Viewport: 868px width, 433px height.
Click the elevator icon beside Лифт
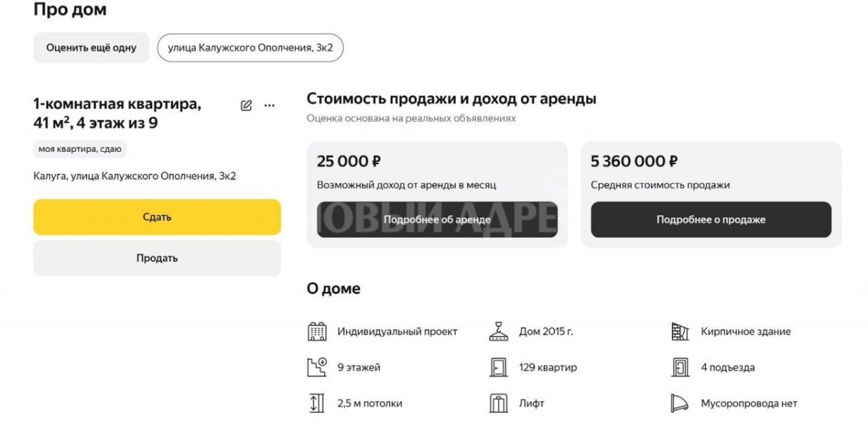(x=498, y=403)
